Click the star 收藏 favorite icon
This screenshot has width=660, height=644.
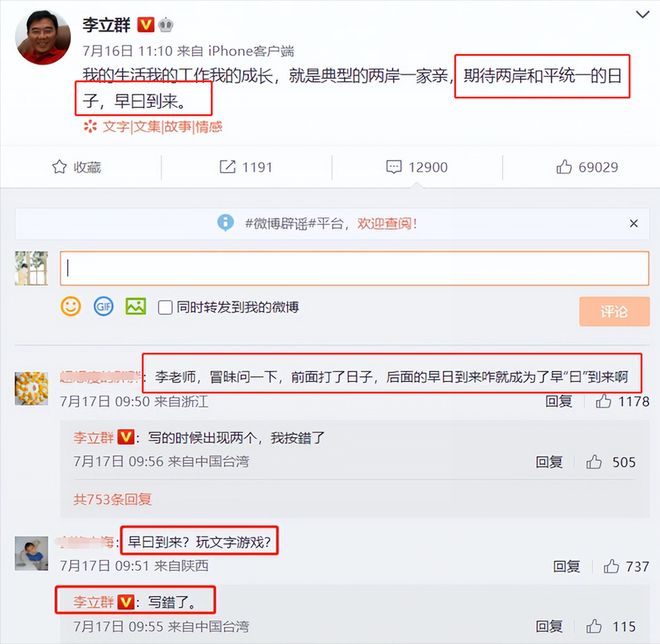point(59,167)
